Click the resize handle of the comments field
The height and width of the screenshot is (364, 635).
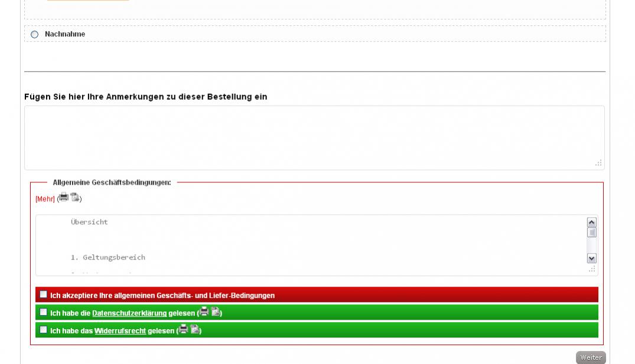coord(598,163)
